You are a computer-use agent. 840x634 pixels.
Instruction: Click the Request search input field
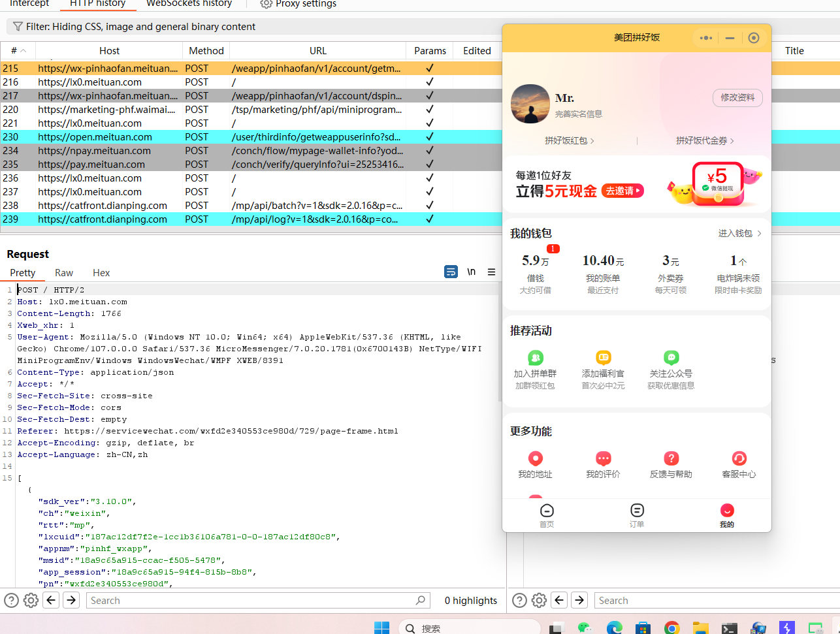[251, 601]
